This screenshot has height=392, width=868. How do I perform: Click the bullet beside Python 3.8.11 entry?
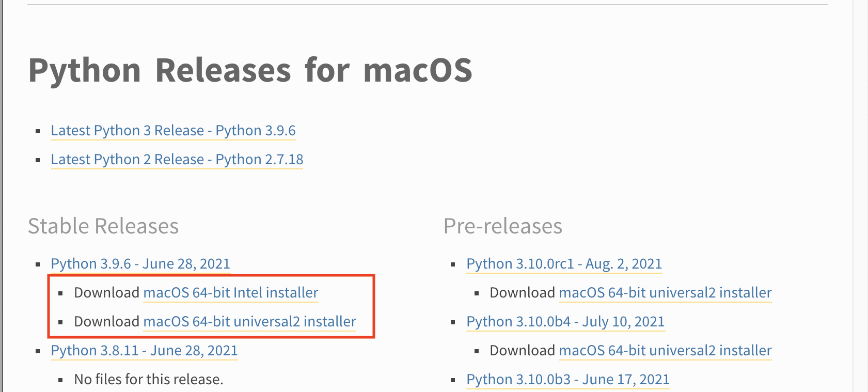click(36, 350)
